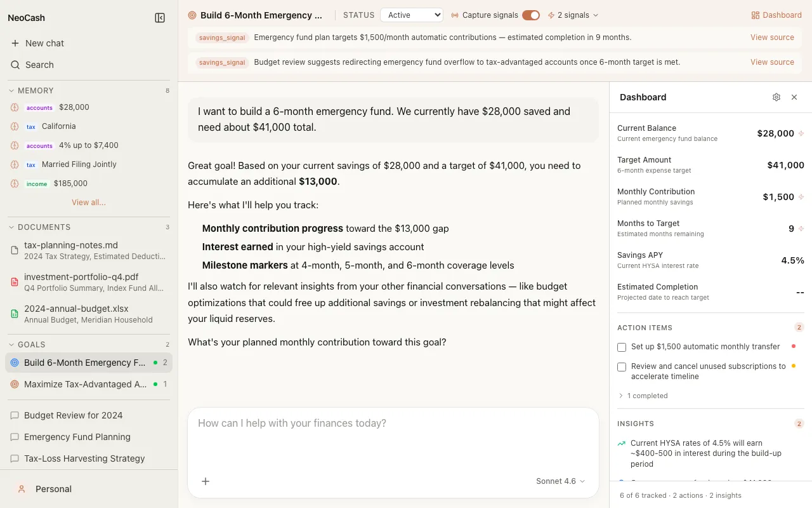Open Budget Review for 2024 chat
Screen dimensions: 812x508
click(89, 415)
